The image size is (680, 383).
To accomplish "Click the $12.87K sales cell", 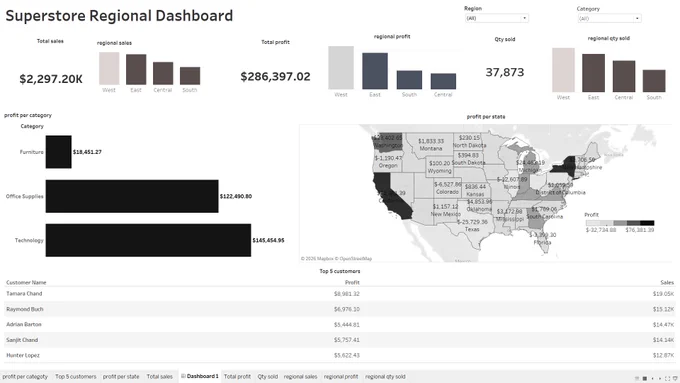I will point(664,355).
